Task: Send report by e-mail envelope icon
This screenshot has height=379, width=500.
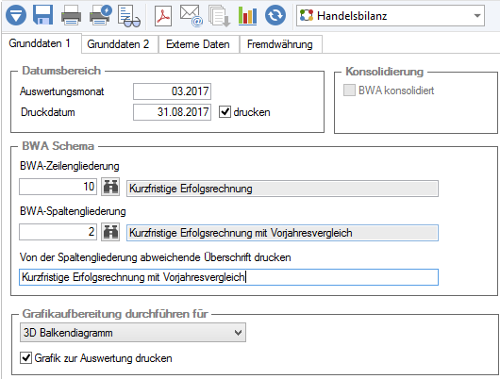Action: [x=191, y=15]
